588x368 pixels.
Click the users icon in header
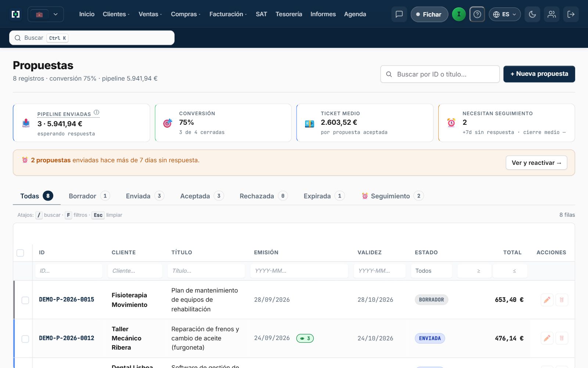coord(552,14)
